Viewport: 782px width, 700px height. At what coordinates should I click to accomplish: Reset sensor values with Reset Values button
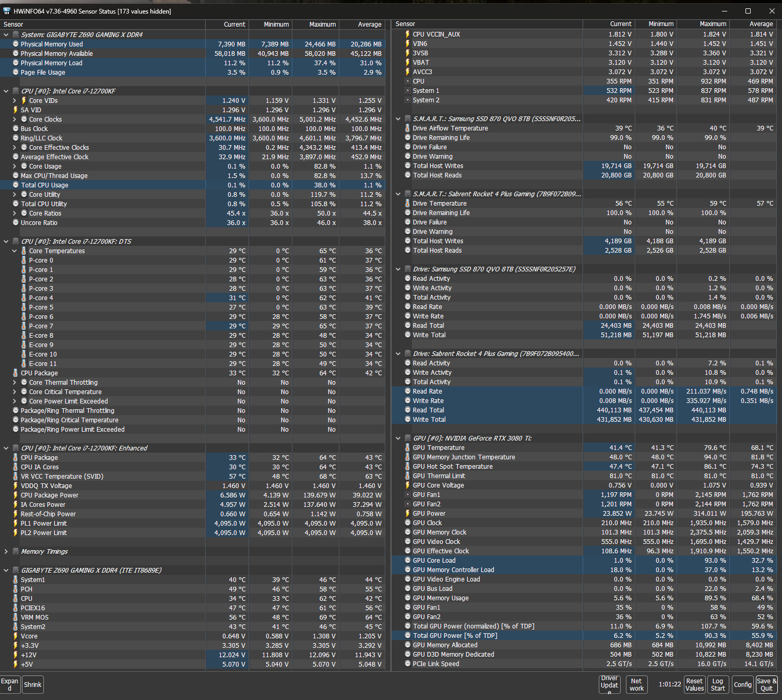[x=695, y=685]
